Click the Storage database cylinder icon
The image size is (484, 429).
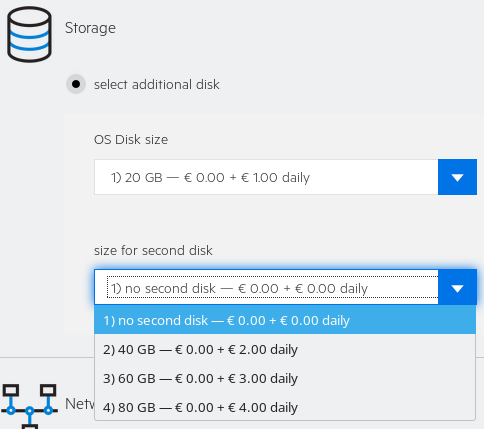[x=29, y=34]
